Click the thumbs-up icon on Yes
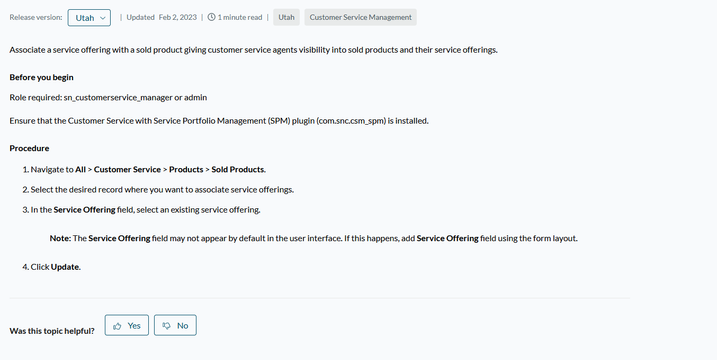The image size is (717, 360). (x=118, y=326)
